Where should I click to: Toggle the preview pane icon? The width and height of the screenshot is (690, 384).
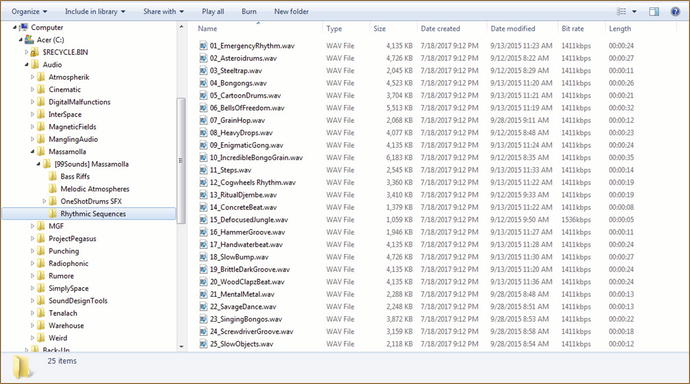click(x=654, y=11)
